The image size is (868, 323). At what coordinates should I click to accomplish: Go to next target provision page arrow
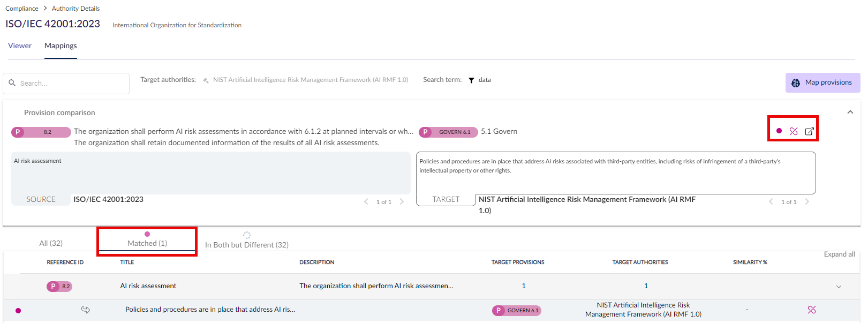pyautogui.click(x=807, y=202)
